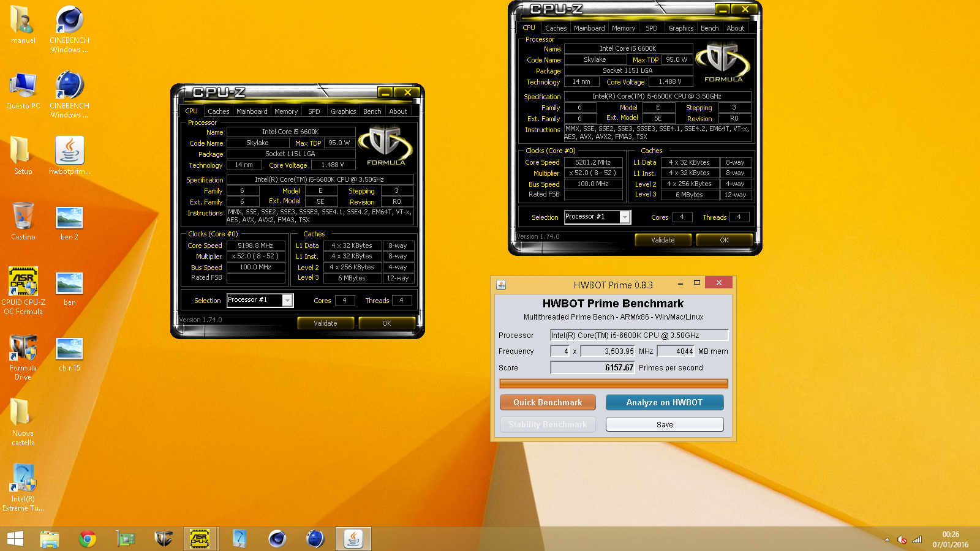The height and width of the screenshot is (551, 980).
Task: Click the Java icon in HWBOT title bar
Action: [501, 285]
